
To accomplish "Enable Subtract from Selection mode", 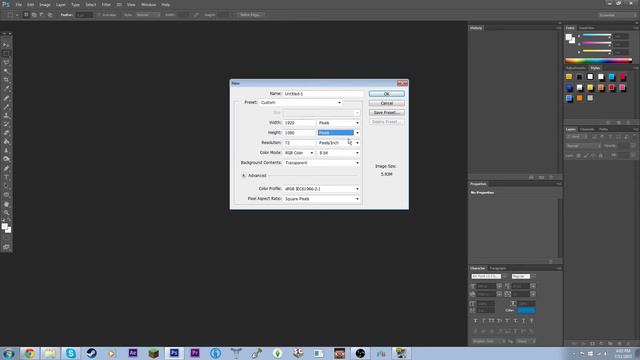I will 42,15.
